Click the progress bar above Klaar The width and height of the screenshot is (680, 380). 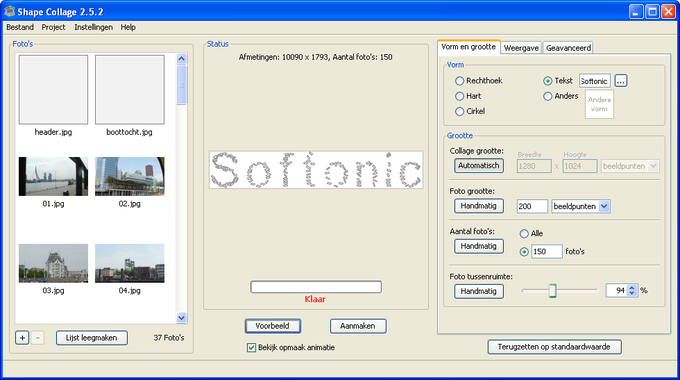pos(316,287)
